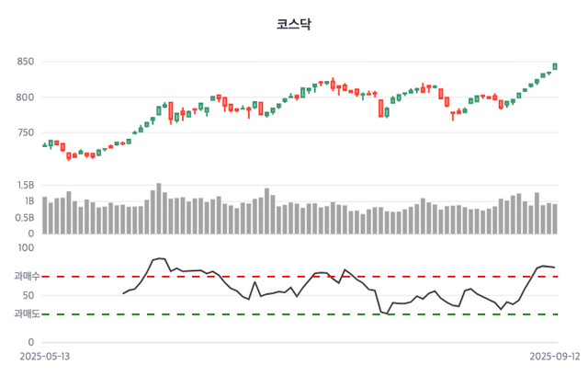Click the first candlestick on the far left

[45, 145]
